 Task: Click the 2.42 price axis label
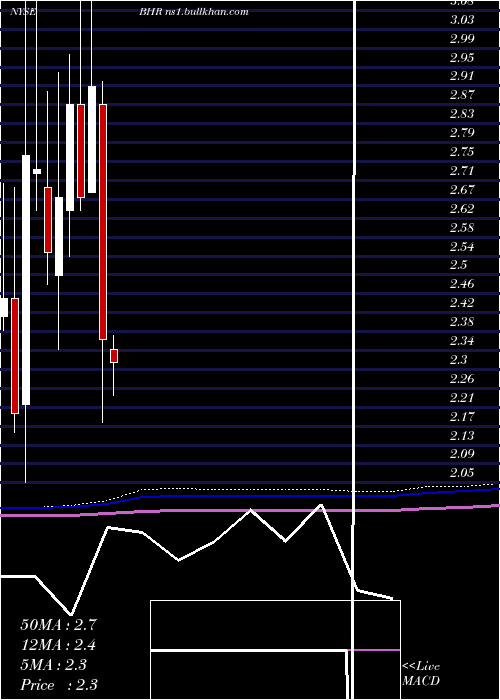(x=462, y=304)
